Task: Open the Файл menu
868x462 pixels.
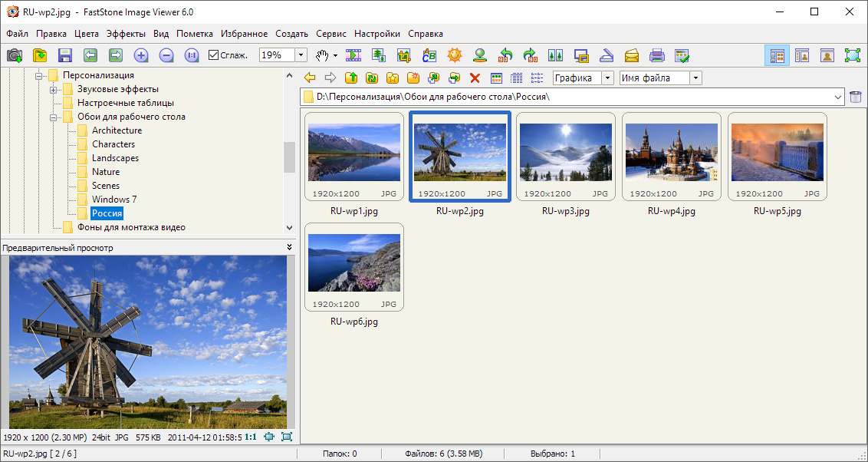Action: point(17,34)
